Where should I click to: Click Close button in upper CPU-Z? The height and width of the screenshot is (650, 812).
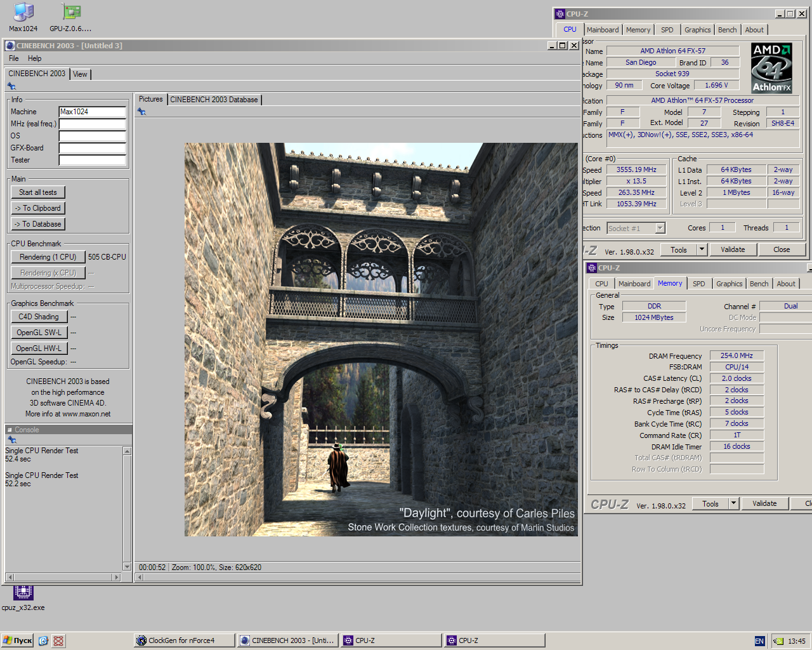pos(782,249)
